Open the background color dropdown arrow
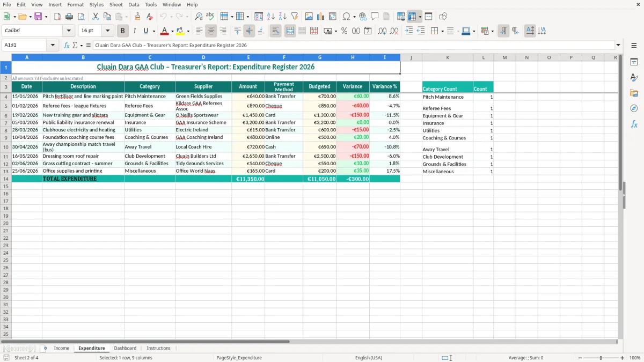The width and height of the screenshot is (644, 362). point(188,31)
